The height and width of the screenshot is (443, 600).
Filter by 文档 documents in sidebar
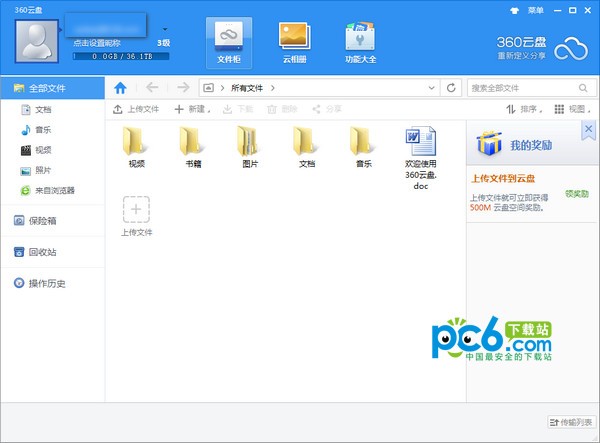(x=36, y=109)
